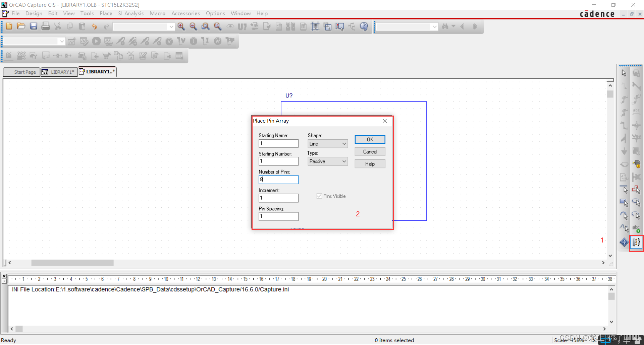Select the Place Bezier curve tool

(x=624, y=229)
